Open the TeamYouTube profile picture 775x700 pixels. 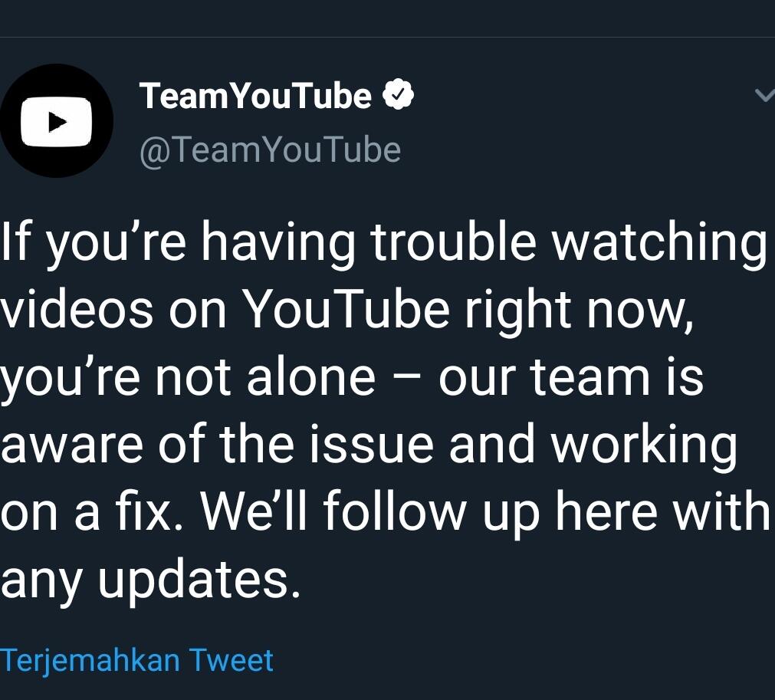coord(57,121)
